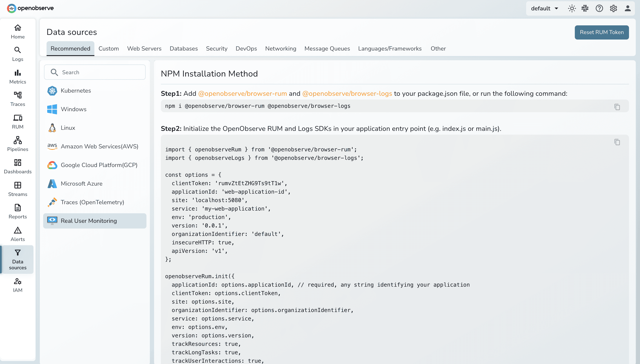Open the Dashboards sidebar icon
640x364 pixels.
coord(17,163)
